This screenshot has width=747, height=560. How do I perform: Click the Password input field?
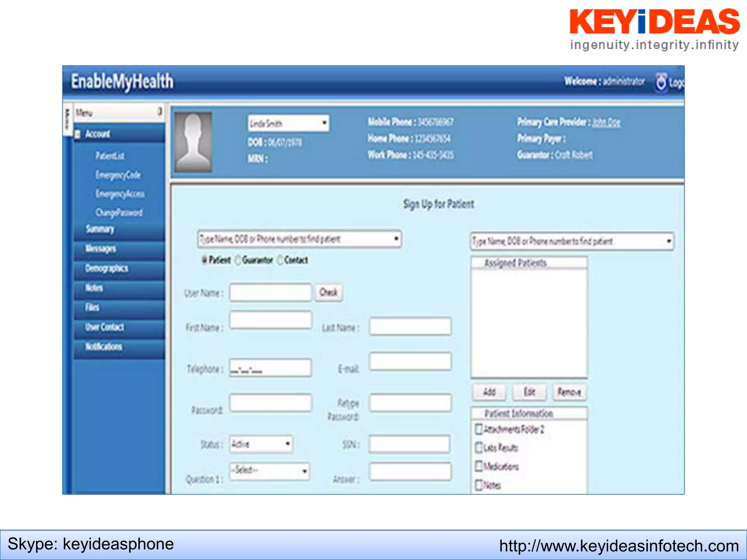point(271,403)
